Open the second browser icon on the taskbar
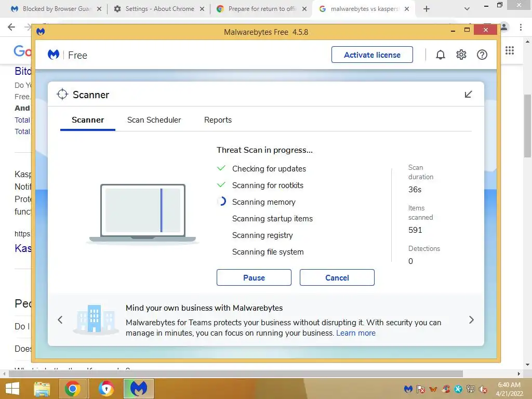532x399 pixels. [106, 389]
